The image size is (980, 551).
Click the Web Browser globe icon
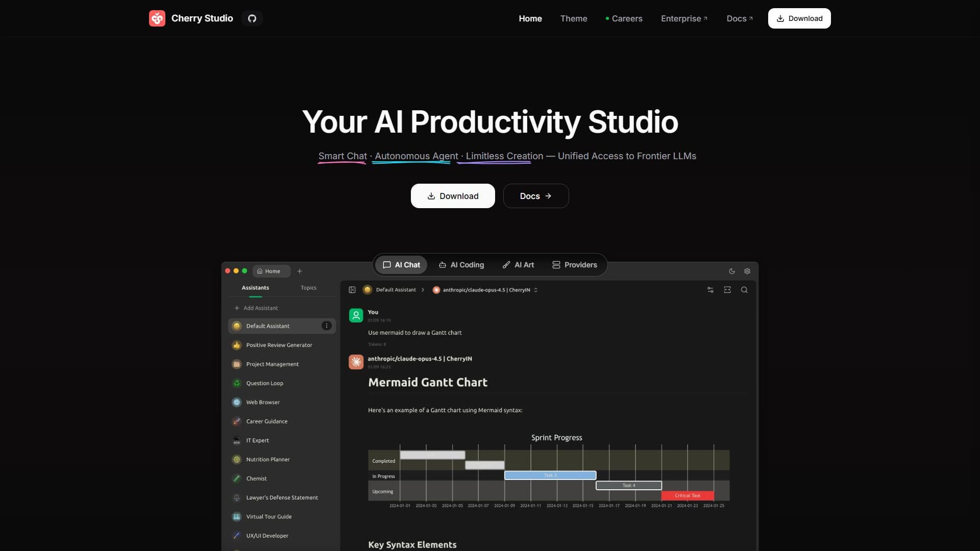click(237, 403)
